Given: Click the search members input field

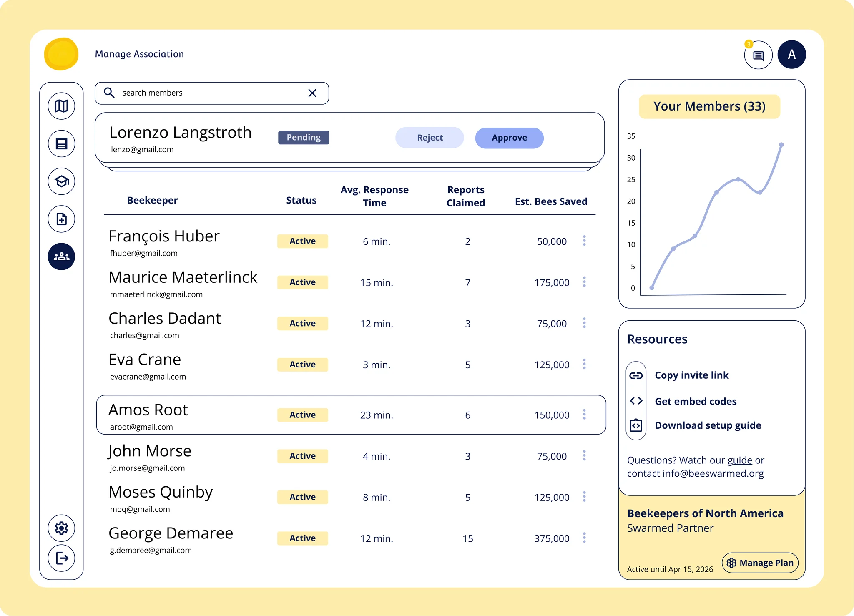Looking at the screenshot, I should pos(200,93).
